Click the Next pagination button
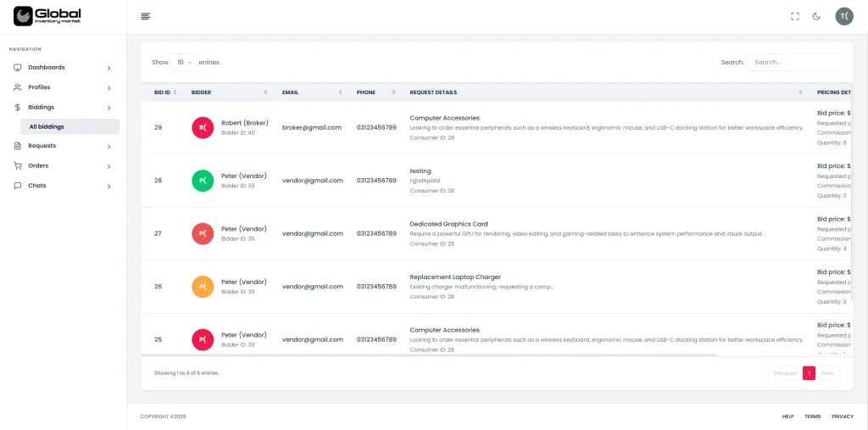 click(x=827, y=373)
